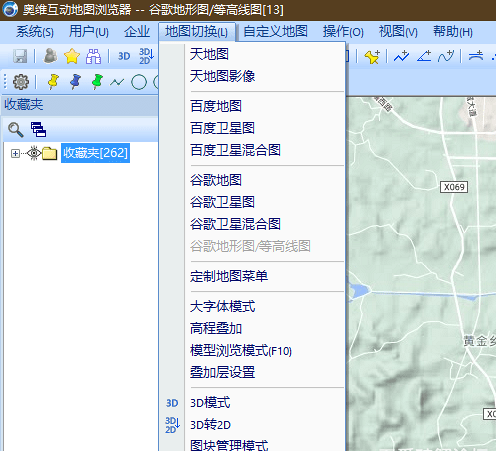496x451 pixels.
Task: Select the blue pushpin marker
Action: tap(75, 82)
